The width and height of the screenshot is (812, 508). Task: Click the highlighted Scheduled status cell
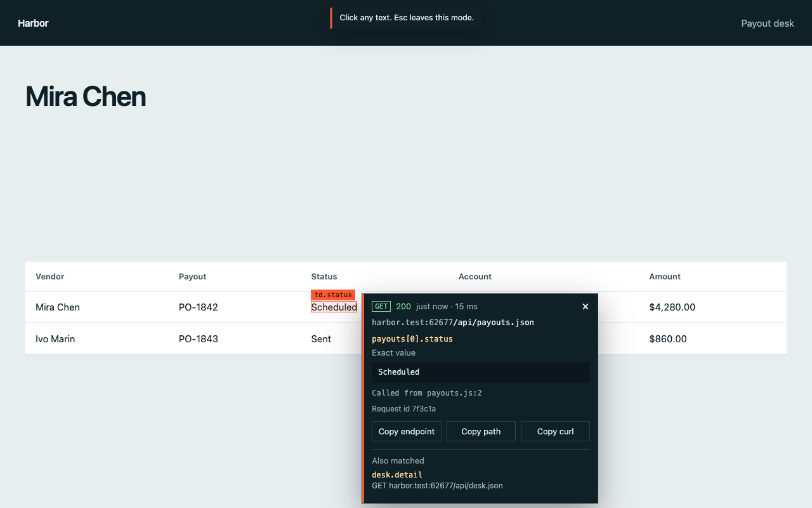[334, 307]
